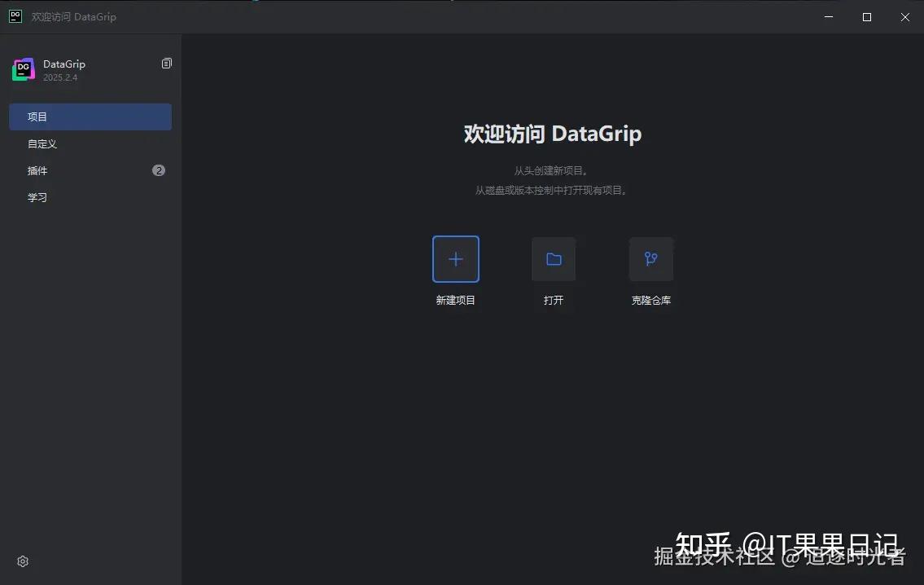This screenshot has width=924, height=585.
Task: Click the copy icon next to DataGrip version
Action: pos(167,63)
